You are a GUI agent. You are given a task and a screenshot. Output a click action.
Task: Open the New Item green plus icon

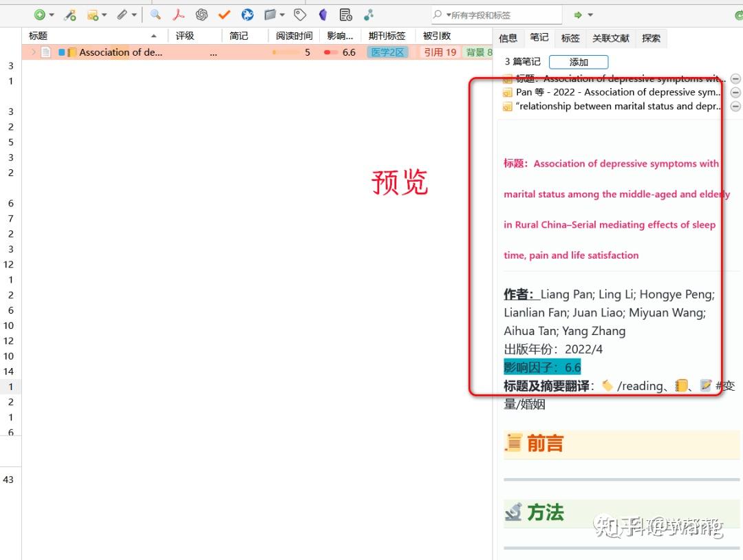click(39, 14)
